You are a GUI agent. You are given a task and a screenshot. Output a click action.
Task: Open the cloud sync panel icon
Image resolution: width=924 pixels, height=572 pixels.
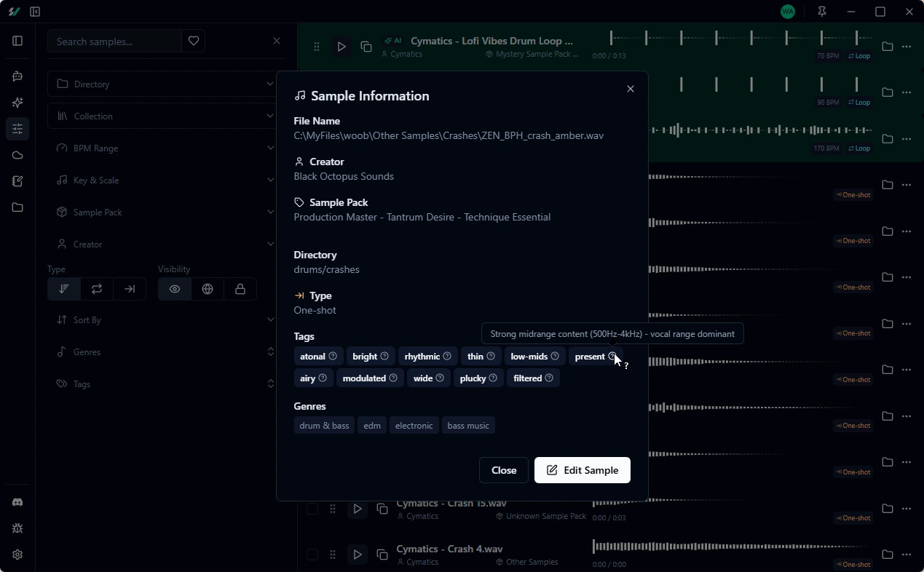17,155
